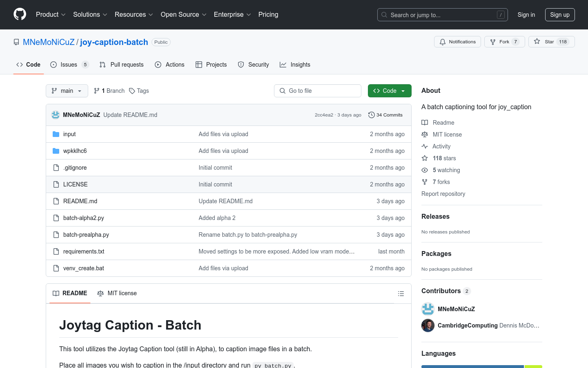This screenshot has width=588, height=368.
Task: Open the Security tab
Action: 254,65
